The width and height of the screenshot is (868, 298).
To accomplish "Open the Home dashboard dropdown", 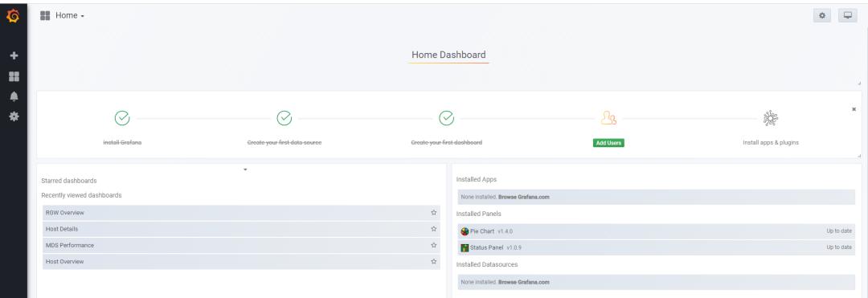I will [x=69, y=15].
